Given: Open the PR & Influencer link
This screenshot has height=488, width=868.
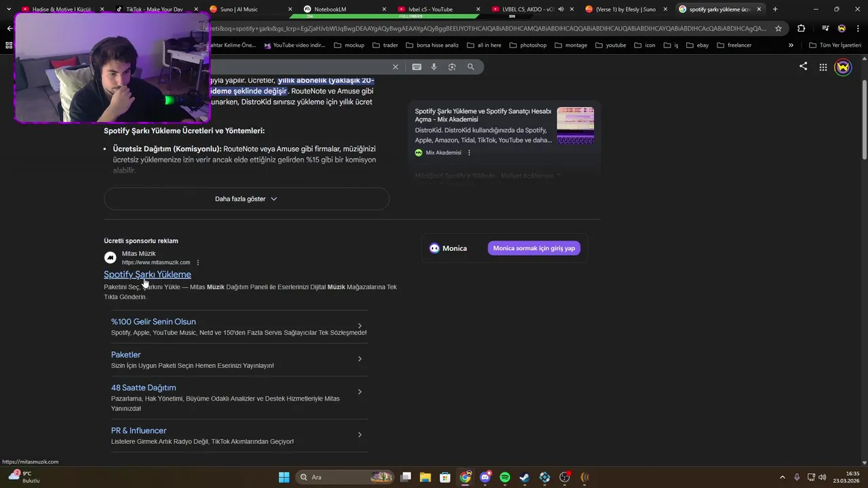Looking at the screenshot, I should [x=139, y=430].
